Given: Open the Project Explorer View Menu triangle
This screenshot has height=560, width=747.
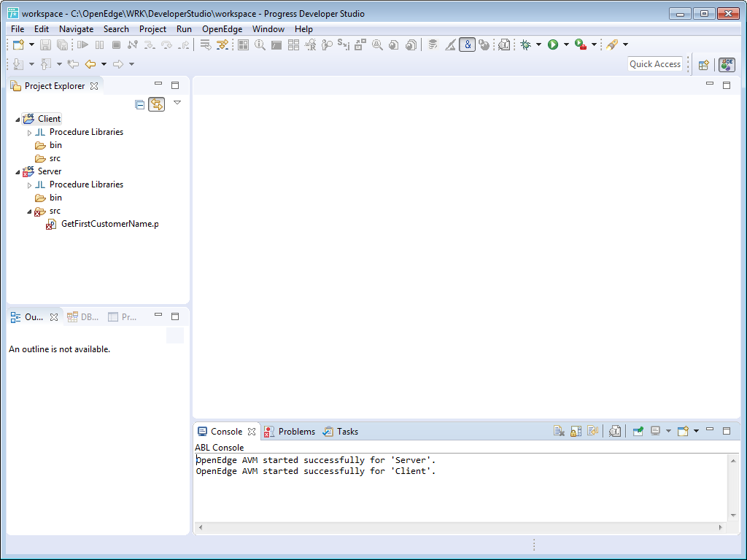Looking at the screenshot, I should tap(177, 103).
